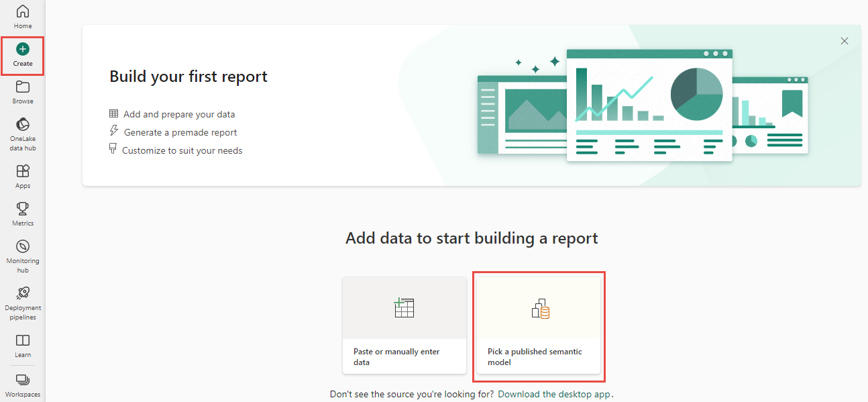Open the Monitoring hub
This screenshot has width=868, height=402.
(x=23, y=255)
